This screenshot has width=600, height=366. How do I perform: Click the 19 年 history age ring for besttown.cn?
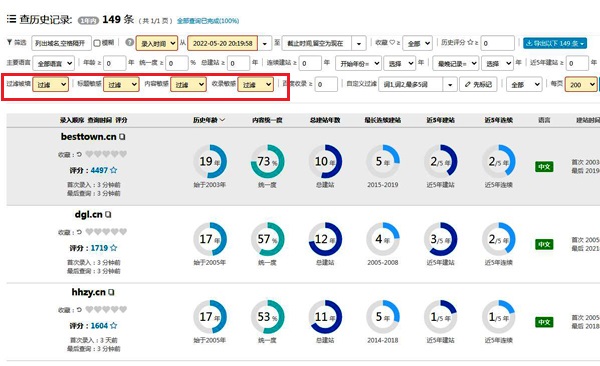click(x=210, y=161)
